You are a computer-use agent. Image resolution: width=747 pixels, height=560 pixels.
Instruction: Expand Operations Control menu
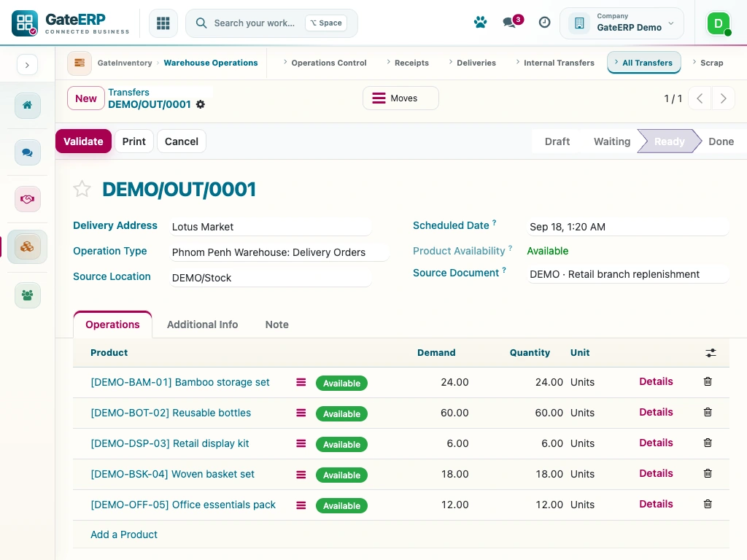pos(325,63)
